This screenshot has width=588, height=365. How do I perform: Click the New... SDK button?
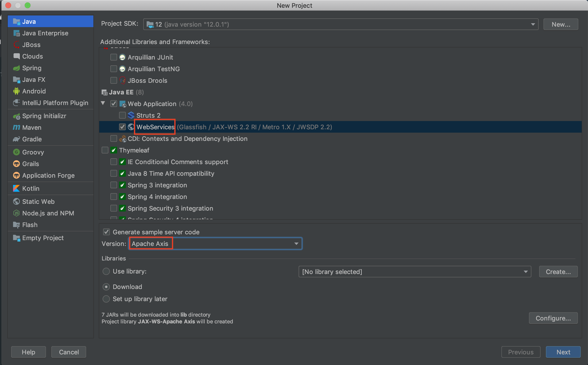(x=561, y=24)
